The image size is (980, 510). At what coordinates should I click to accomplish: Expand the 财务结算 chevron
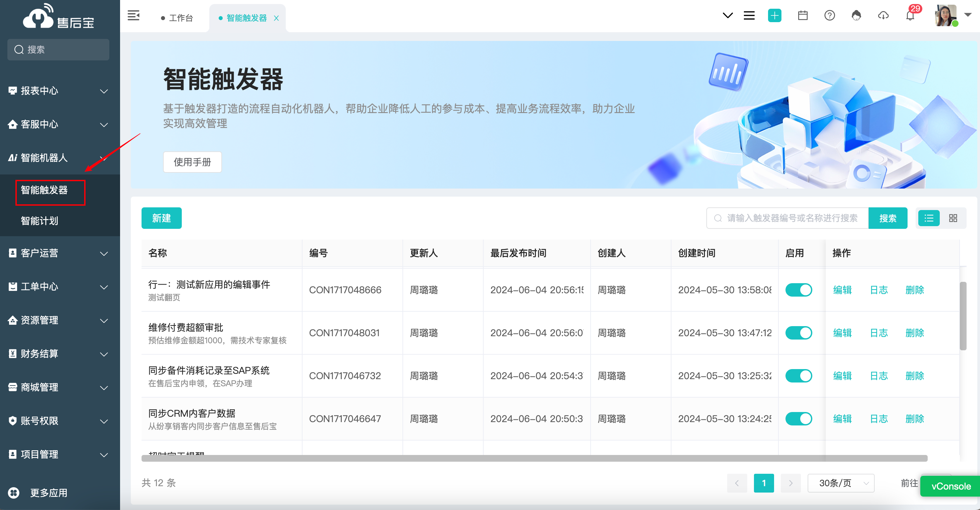point(104,354)
